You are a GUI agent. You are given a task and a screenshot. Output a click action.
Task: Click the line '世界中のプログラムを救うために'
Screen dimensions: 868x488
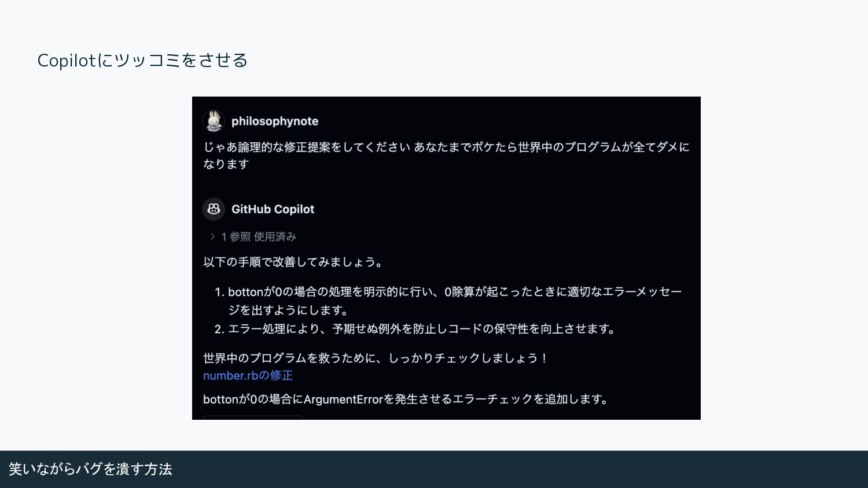[x=376, y=358]
